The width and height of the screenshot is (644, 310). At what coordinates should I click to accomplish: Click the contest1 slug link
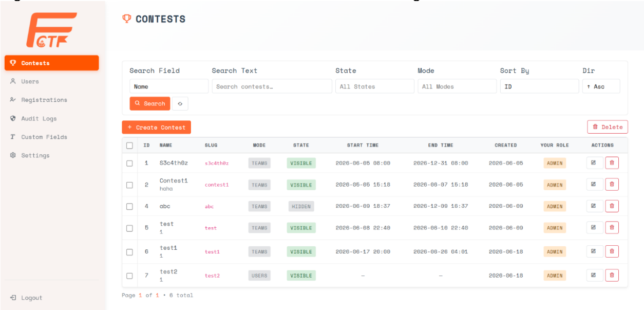click(217, 185)
